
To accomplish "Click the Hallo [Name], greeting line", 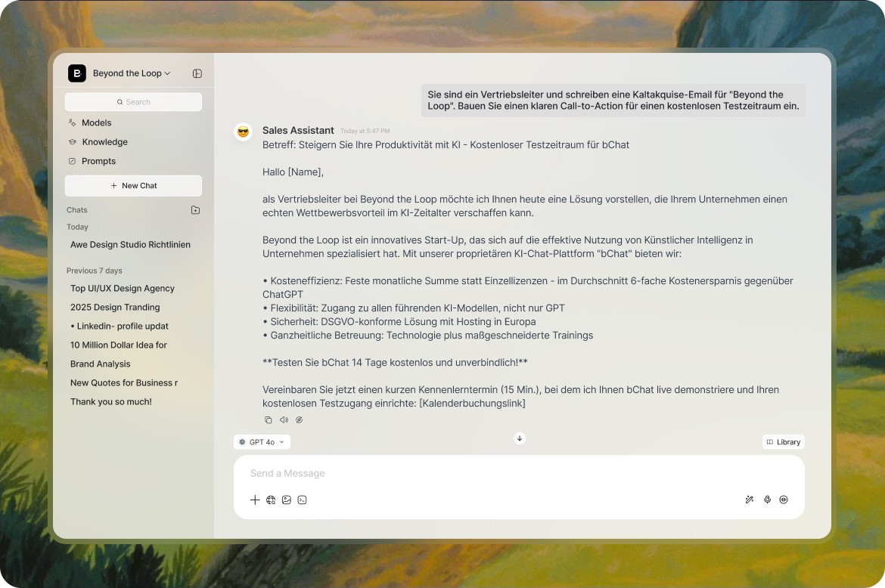I will 293,172.
